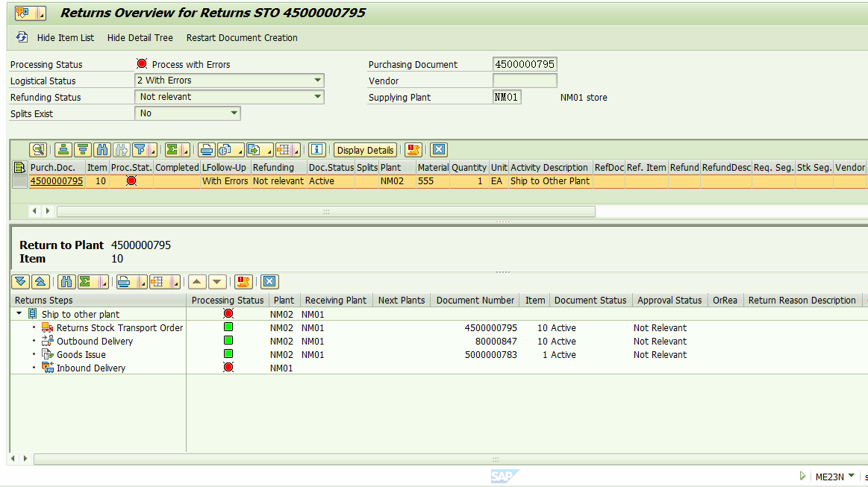This screenshot has width=868, height=487.
Task: Open the details magnifier icon on item list
Action: point(38,149)
